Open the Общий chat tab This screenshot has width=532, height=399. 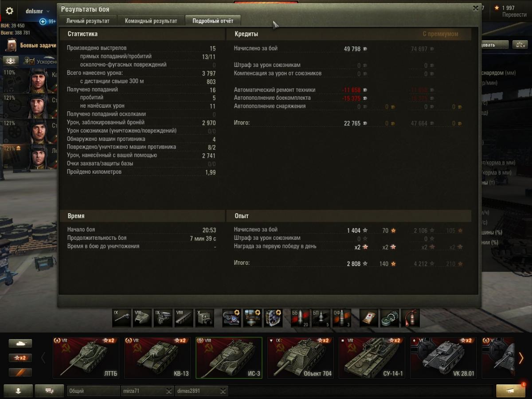point(93,391)
